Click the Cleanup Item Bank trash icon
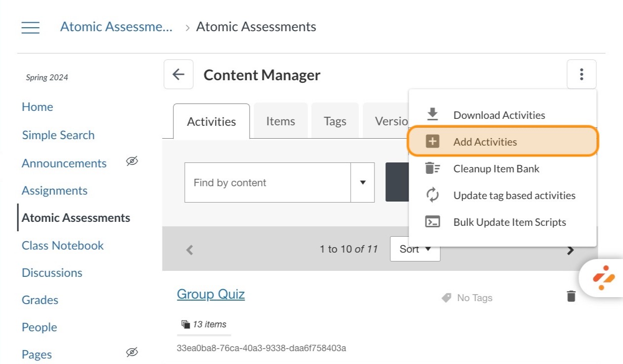The width and height of the screenshot is (623, 364). tap(432, 168)
